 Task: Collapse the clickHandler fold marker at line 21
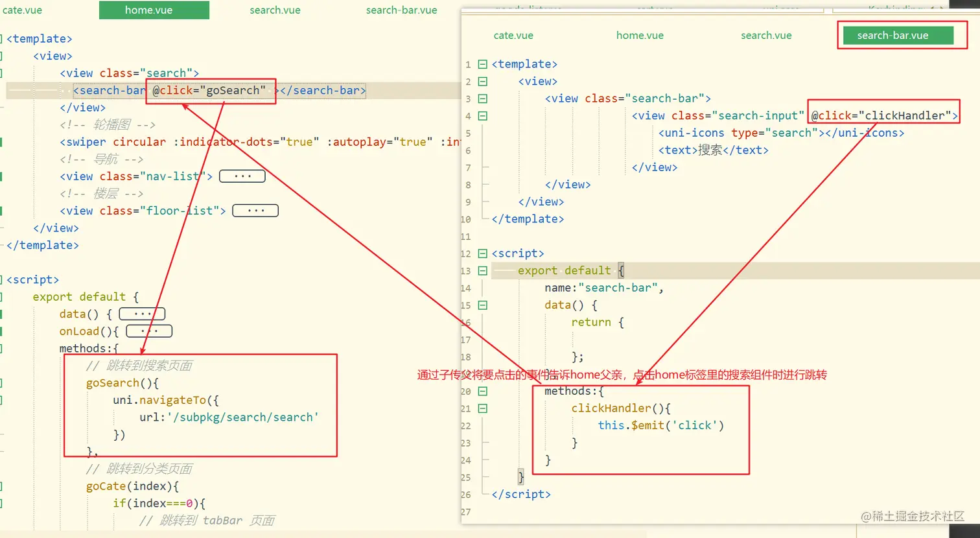482,408
